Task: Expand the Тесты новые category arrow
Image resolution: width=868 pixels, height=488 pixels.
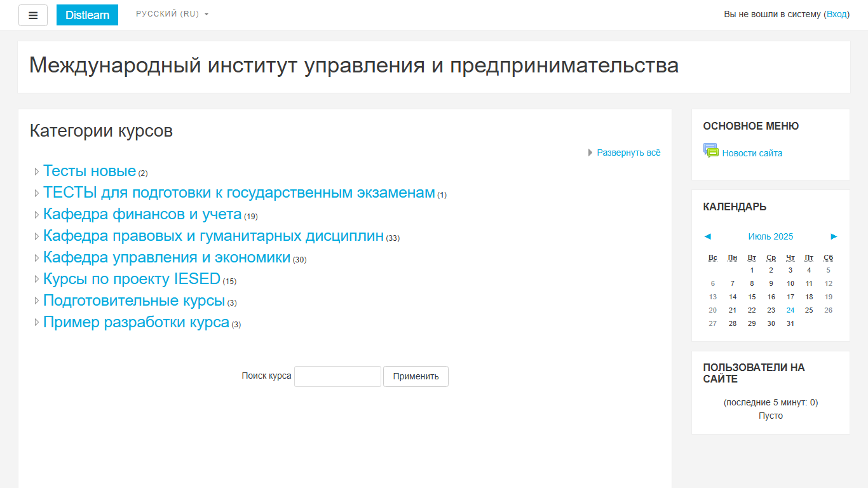Action: [37, 172]
